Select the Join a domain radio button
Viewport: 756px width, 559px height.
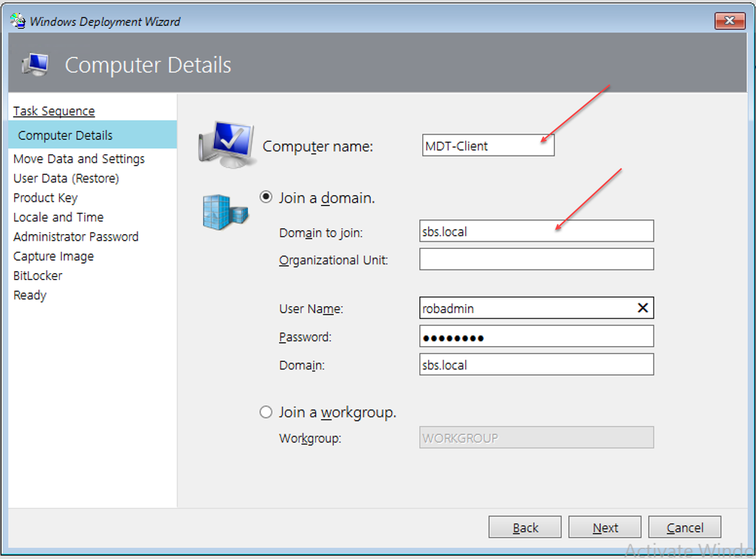[x=266, y=198]
